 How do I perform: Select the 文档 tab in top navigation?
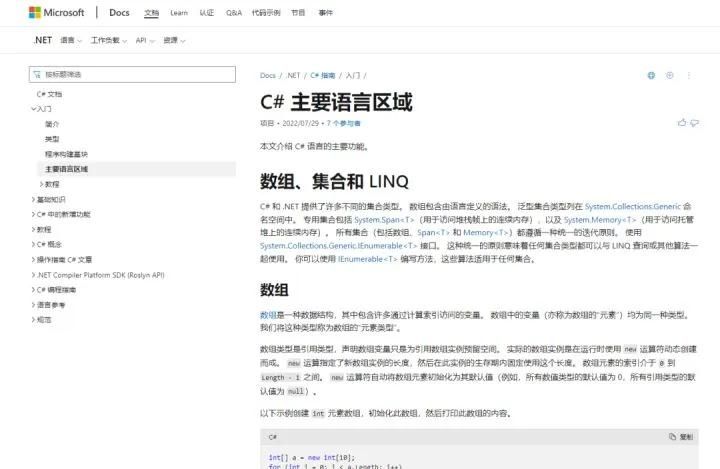coord(152,13)
